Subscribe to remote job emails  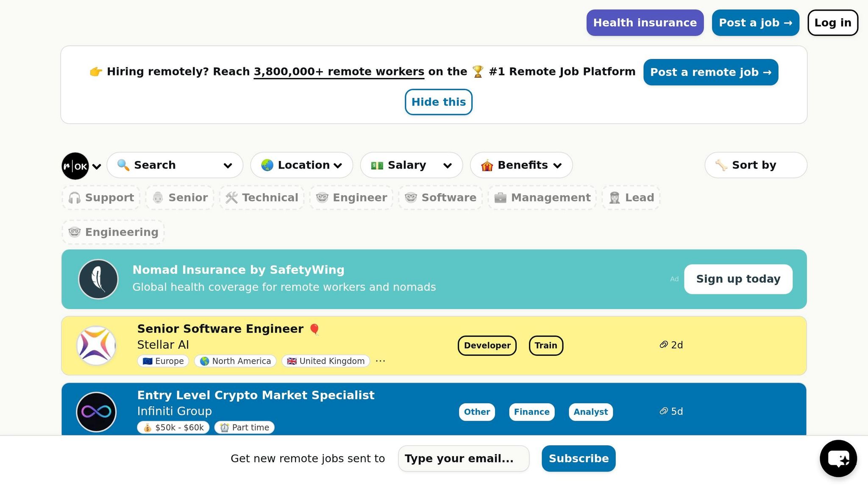(579, 458)
